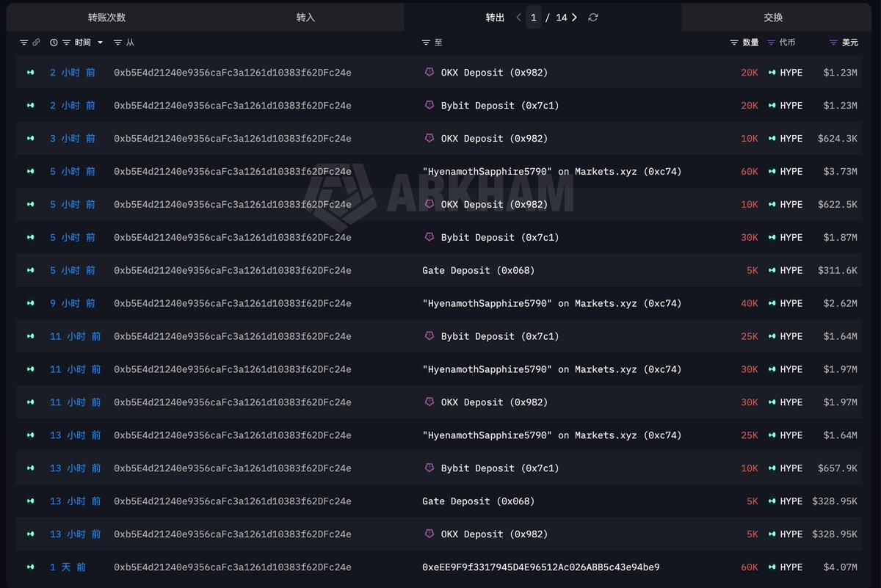Open filter for the 代币 column
The height and width of the screenshot is (588, 881).
[x=771, y=43]
